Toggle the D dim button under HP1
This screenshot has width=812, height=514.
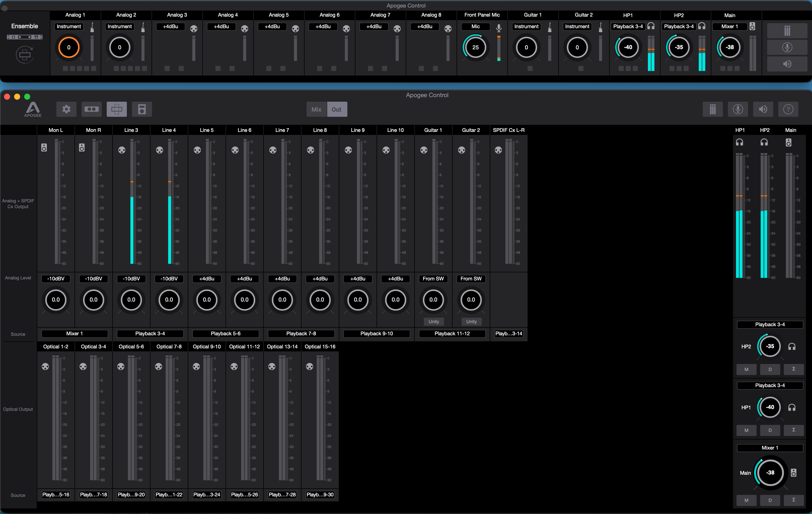tap(770, 430)
